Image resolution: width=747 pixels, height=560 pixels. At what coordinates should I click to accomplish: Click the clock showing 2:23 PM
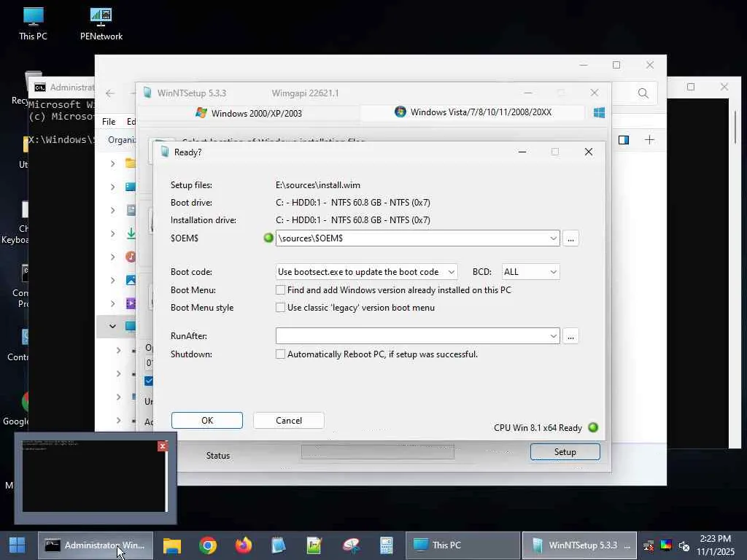tap(715, 539)
